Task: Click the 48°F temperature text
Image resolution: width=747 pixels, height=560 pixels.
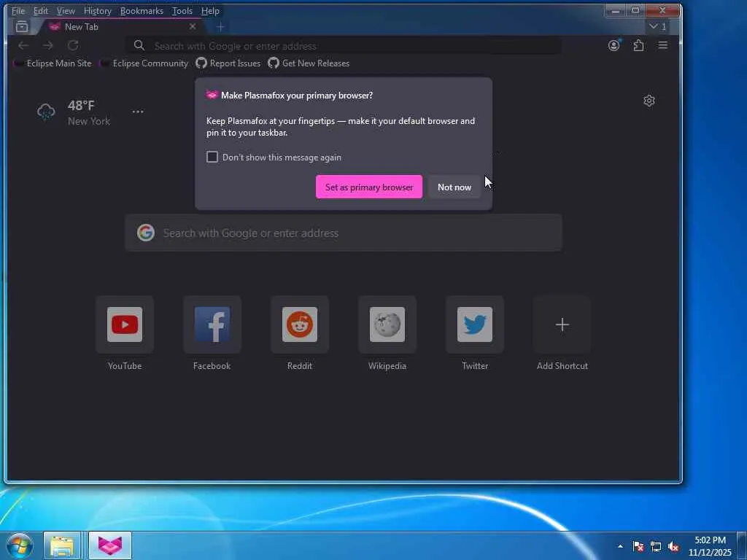Action: [x=81, y=105]
